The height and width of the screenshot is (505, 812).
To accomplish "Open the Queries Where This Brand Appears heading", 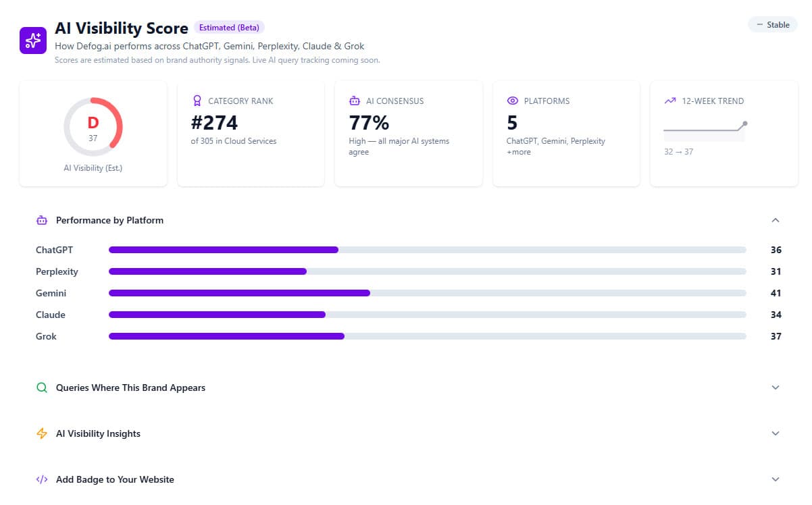I will [x=130, y=388].
